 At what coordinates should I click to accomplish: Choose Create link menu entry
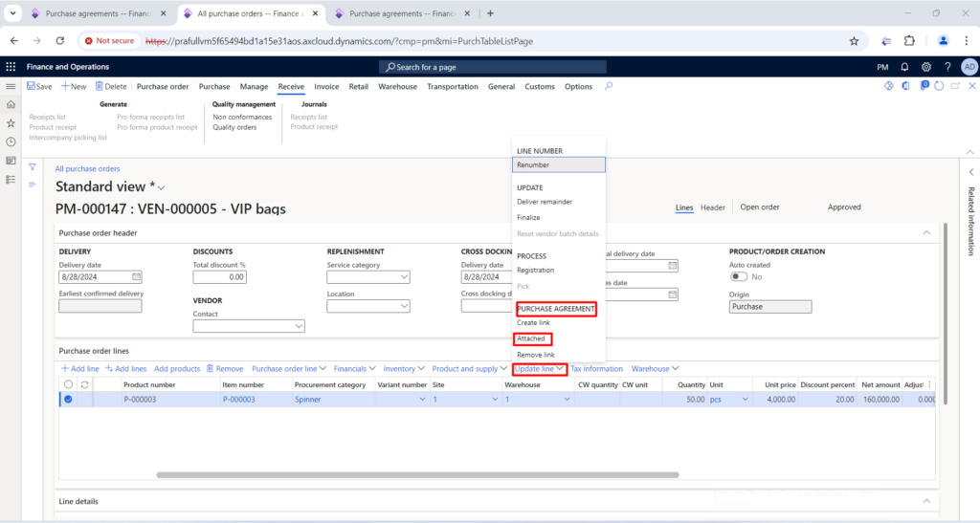point(533,322)
